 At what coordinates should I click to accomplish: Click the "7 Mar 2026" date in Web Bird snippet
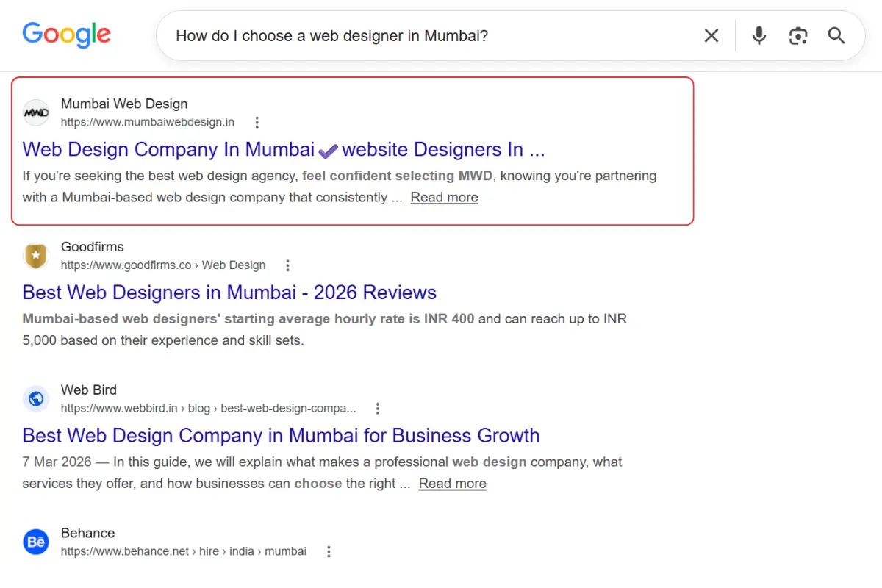coord(57,462)
